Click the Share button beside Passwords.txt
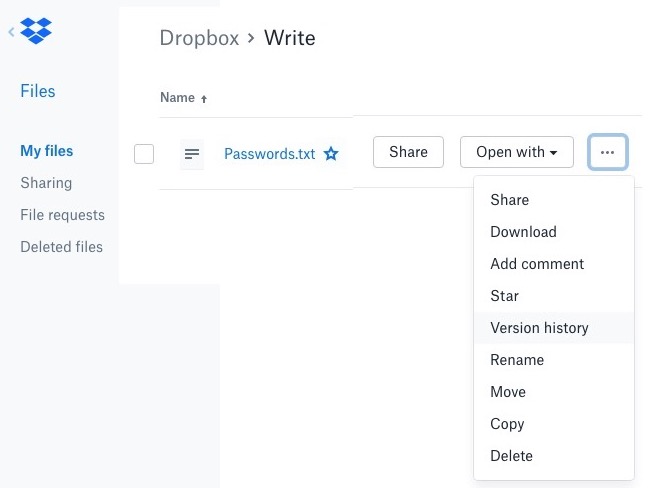This screenshot has height=488, width=648. (408, 152)
